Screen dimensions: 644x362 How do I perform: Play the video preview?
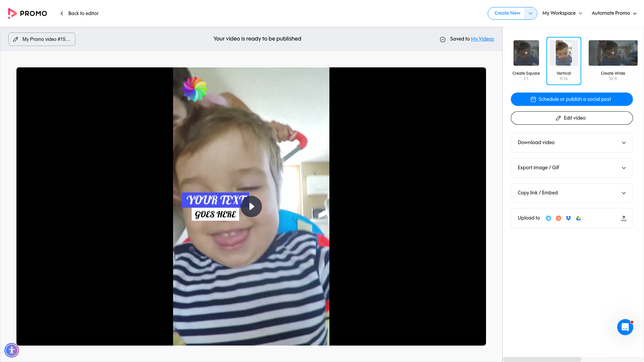(251, 206)
